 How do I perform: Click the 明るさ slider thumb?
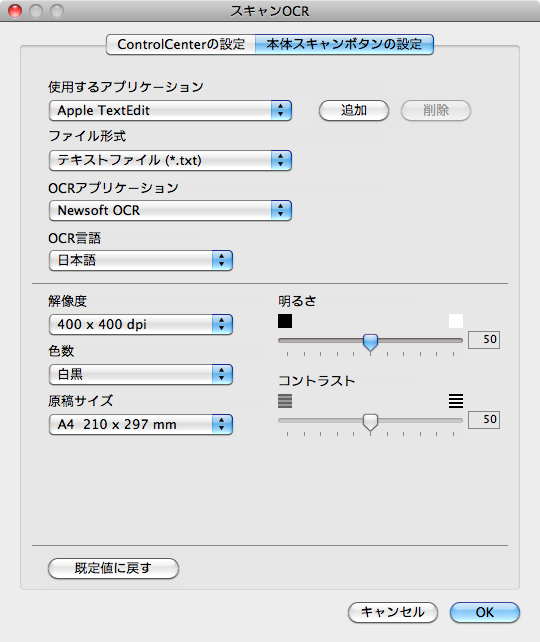coord(371,342)
